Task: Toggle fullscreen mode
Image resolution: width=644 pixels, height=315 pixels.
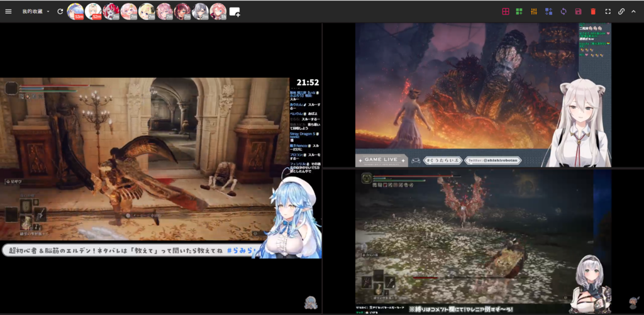Action: [608, 11]
